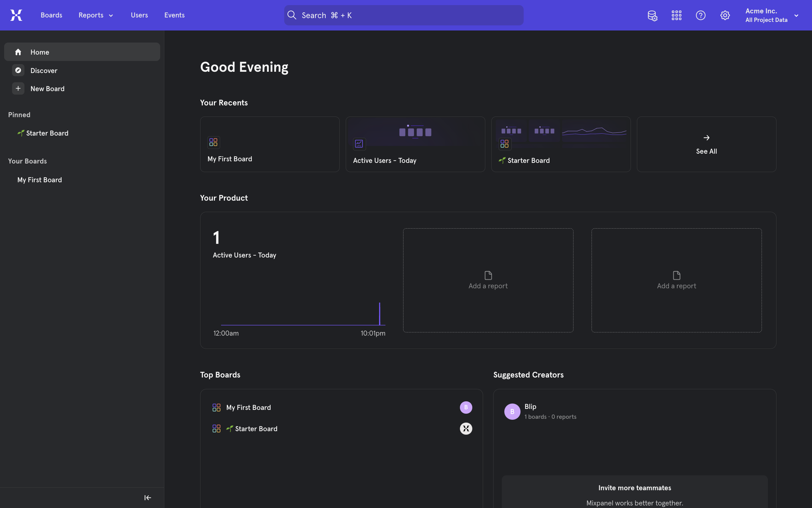Click the Home house icon
Screen dimensions: 812x508
pyautogui.click(x=18, y=52)
